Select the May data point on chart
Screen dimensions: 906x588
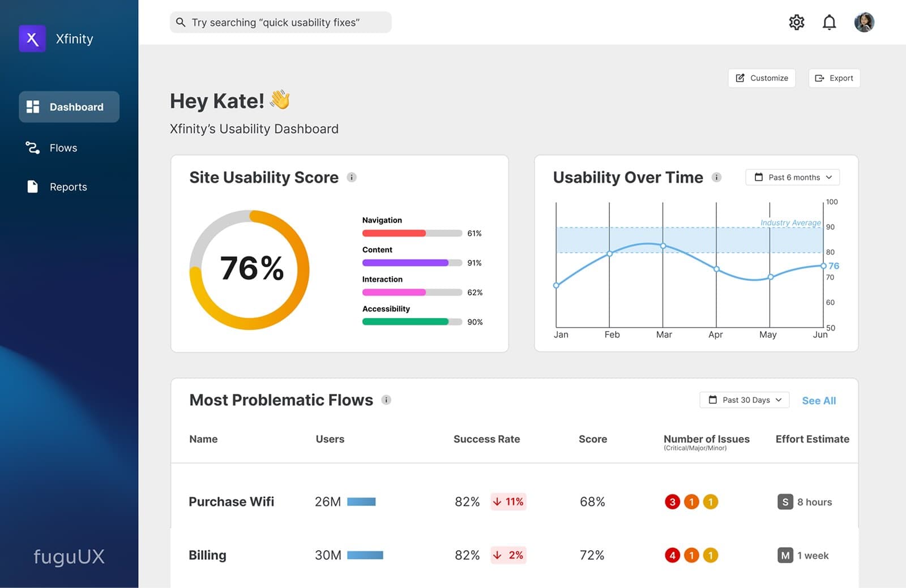770,277
